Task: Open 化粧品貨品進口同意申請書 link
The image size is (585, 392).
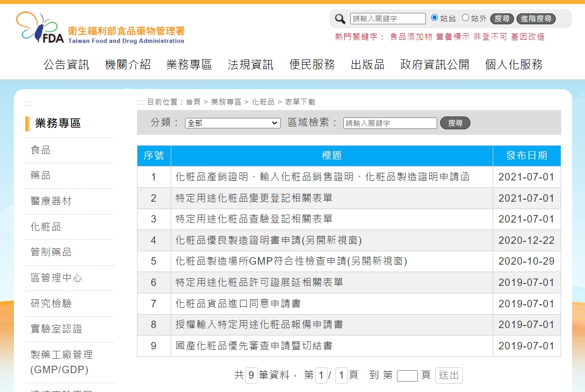Action: click(x=238, y=303)
